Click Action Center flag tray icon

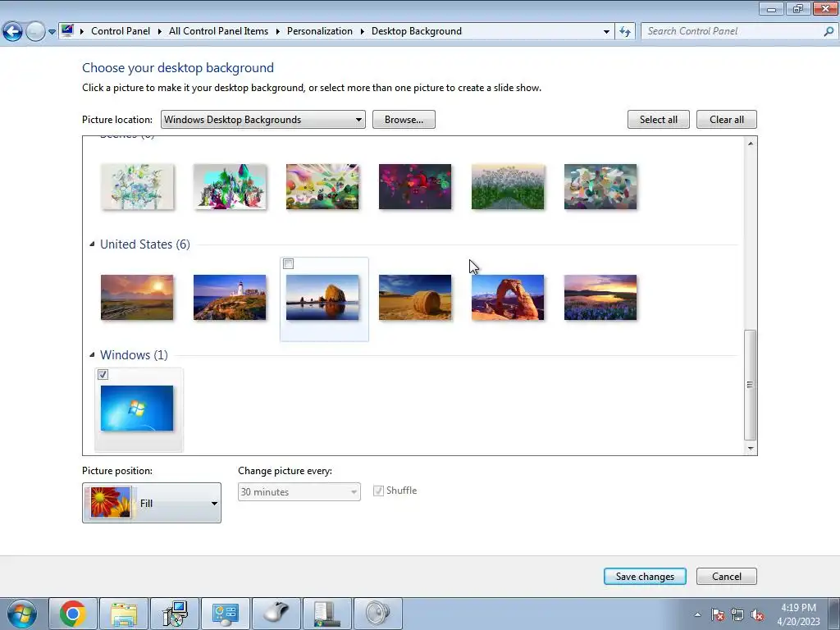click(x=718, y=614)
